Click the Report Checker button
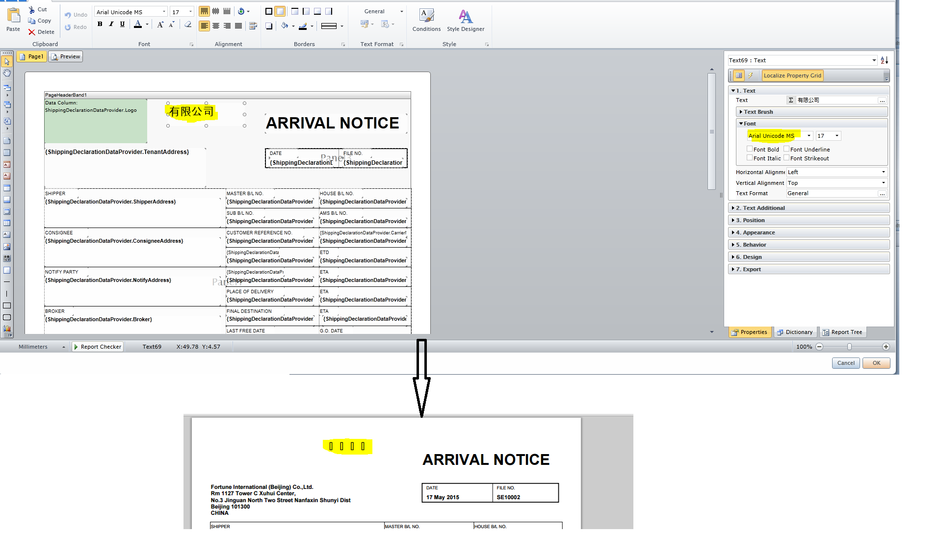The height and width of the screenshot is (560, 941). pos(97,347)
